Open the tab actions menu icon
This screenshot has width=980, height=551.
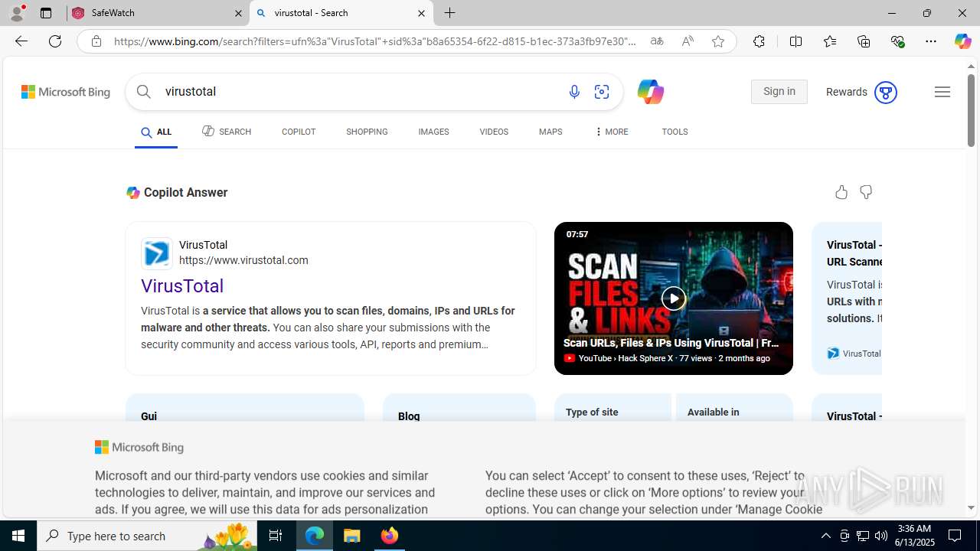(x=46, y=13)
